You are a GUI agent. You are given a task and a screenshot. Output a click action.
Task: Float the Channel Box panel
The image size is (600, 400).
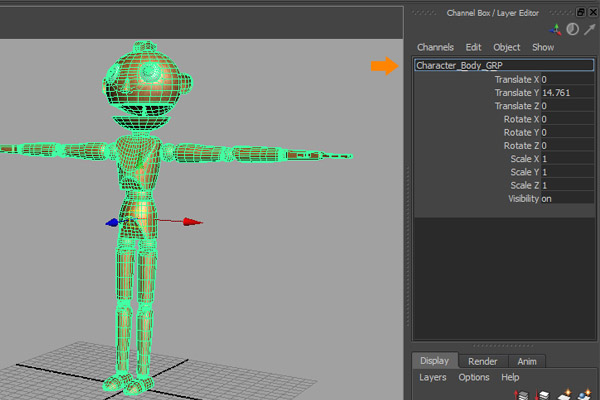click(581, 11)
